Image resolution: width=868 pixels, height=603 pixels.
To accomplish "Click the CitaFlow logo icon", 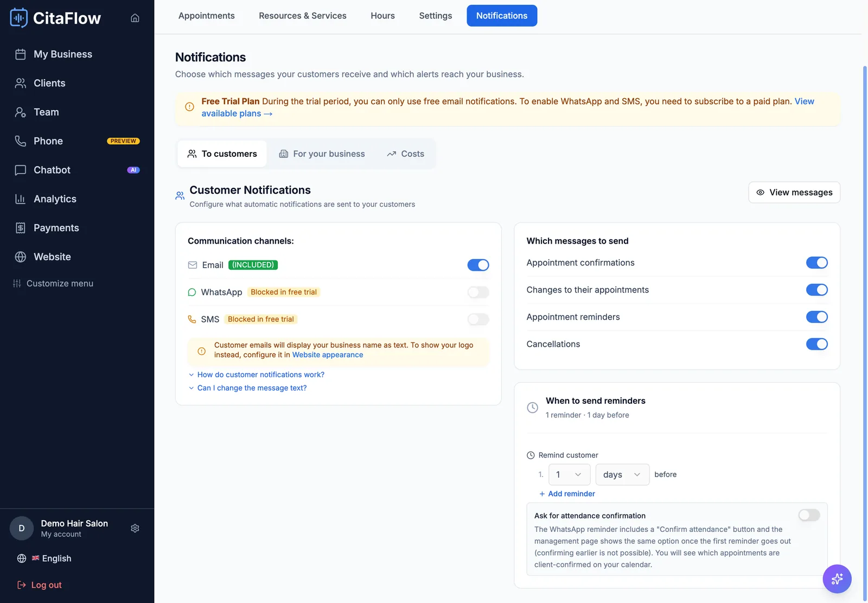I will (18, 18).
